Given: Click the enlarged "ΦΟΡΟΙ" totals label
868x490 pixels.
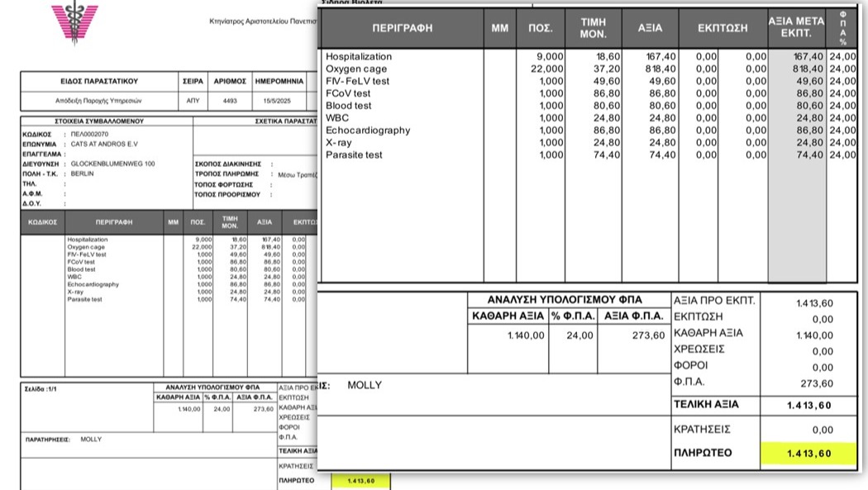Looking at the screenshot, I should [691, 365].
